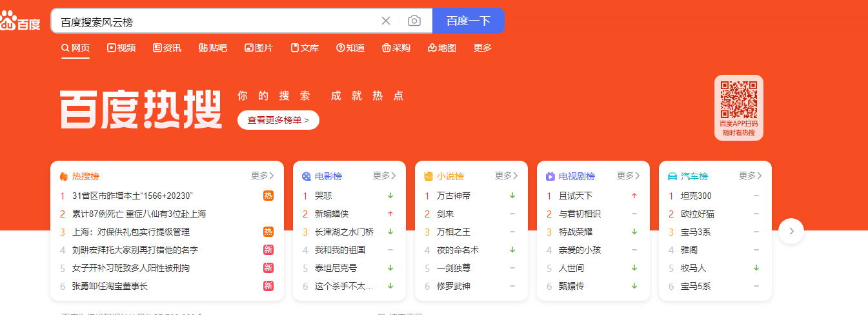Expand 更多 in the 汽车榜 card
This screenshot has width=868, height=315.
point(751,176)
